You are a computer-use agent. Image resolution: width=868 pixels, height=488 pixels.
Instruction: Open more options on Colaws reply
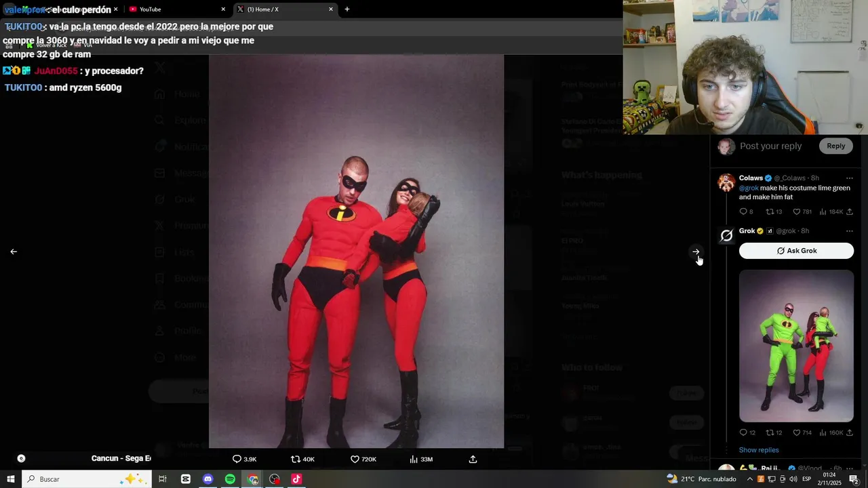849,178
